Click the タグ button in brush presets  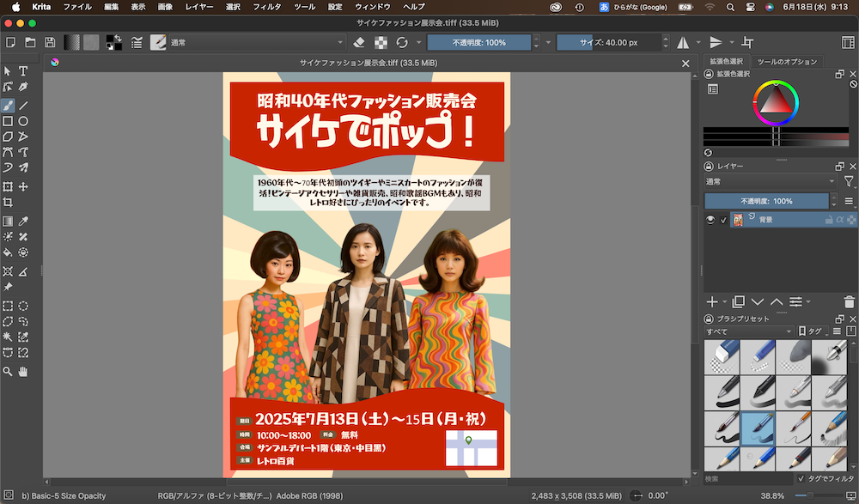pos(813,331)
